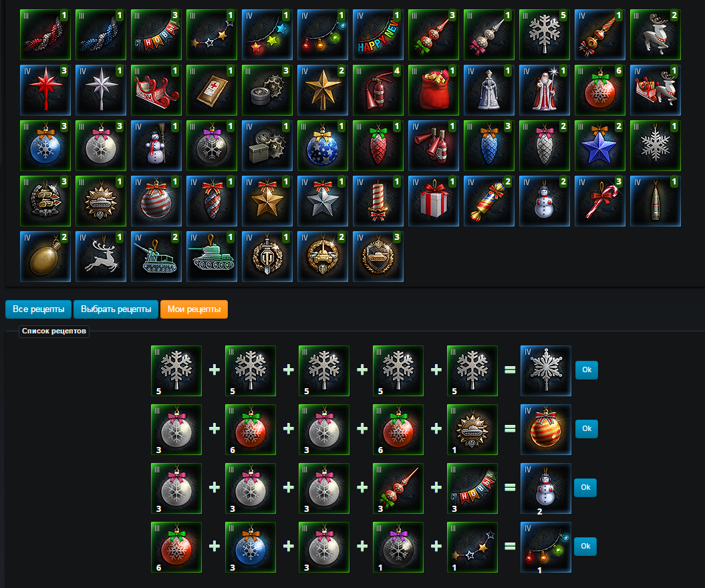This screenshot has width=705, height=588.
Task: Choose the Ded Moroz figurine icon
Action: pos(545,90)
